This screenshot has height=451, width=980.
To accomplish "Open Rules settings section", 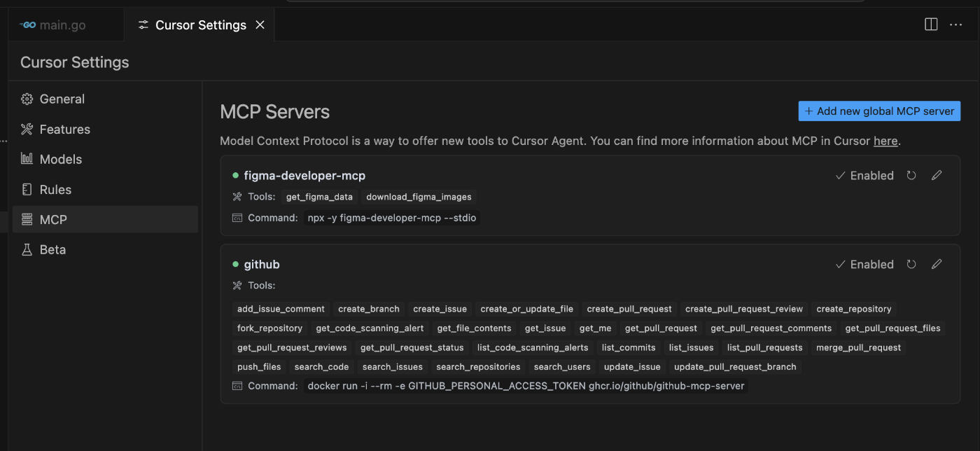I will (105, 190).
